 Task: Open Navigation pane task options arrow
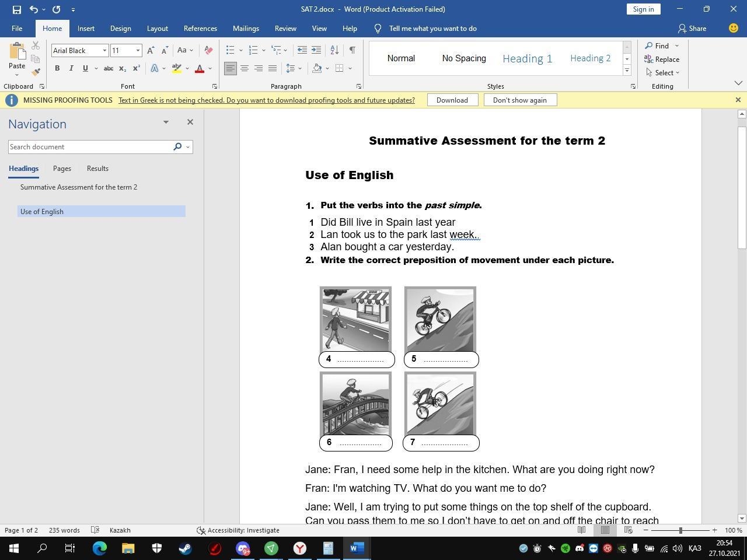[x=166, y=122]
